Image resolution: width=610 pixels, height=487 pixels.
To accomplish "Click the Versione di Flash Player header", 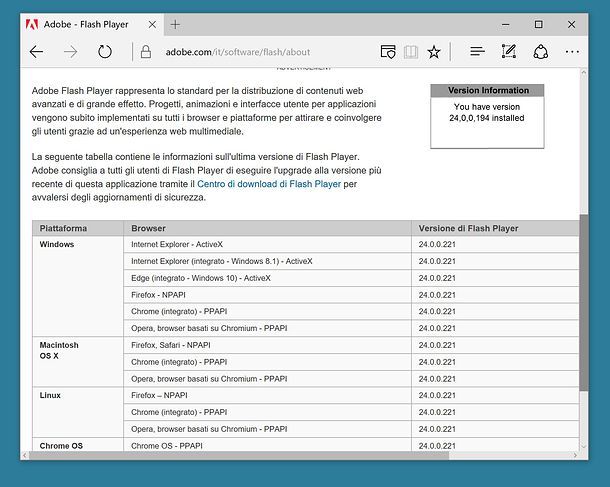I will tap(495, 228).
